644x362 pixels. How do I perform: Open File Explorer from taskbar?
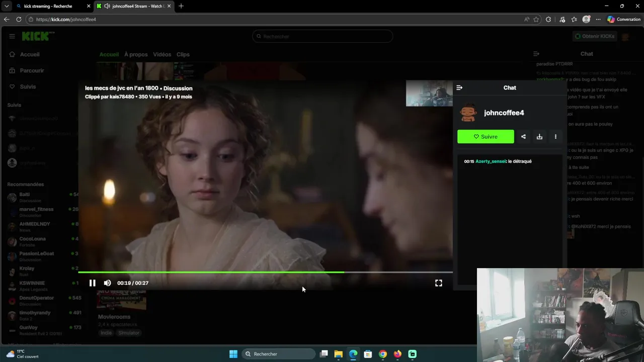coord(339,354)
